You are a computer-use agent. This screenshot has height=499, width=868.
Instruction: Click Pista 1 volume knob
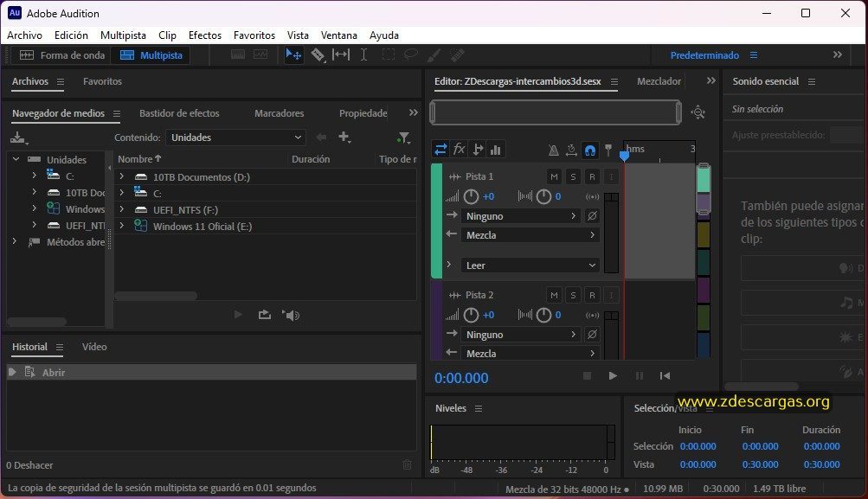tap(471, 196)
